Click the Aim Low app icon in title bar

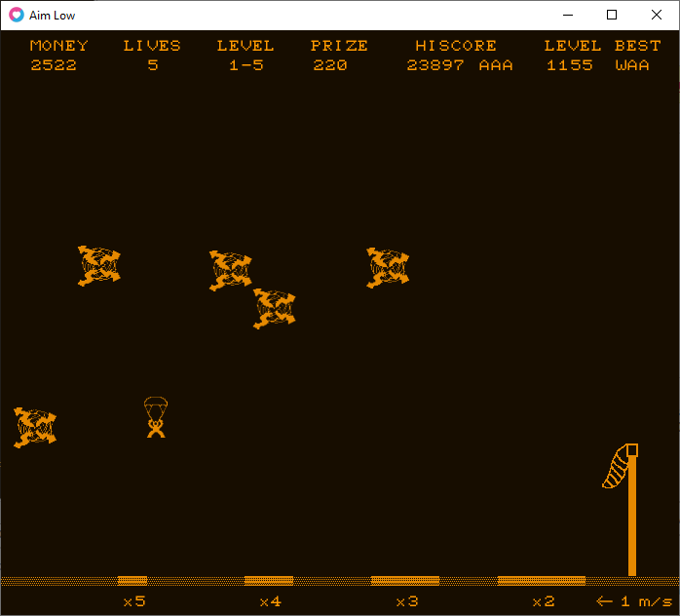[x=17, y=16]
